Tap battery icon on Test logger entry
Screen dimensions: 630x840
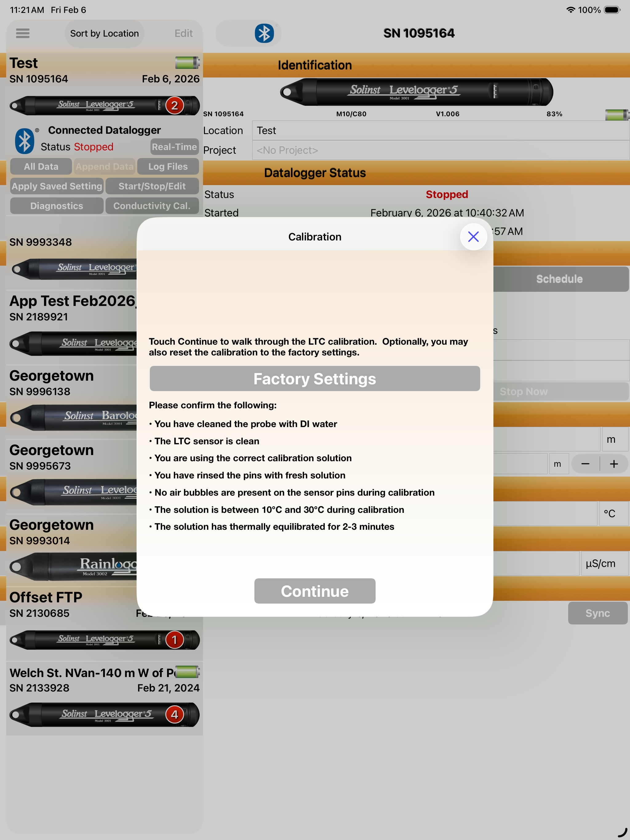tap(187, 62)
